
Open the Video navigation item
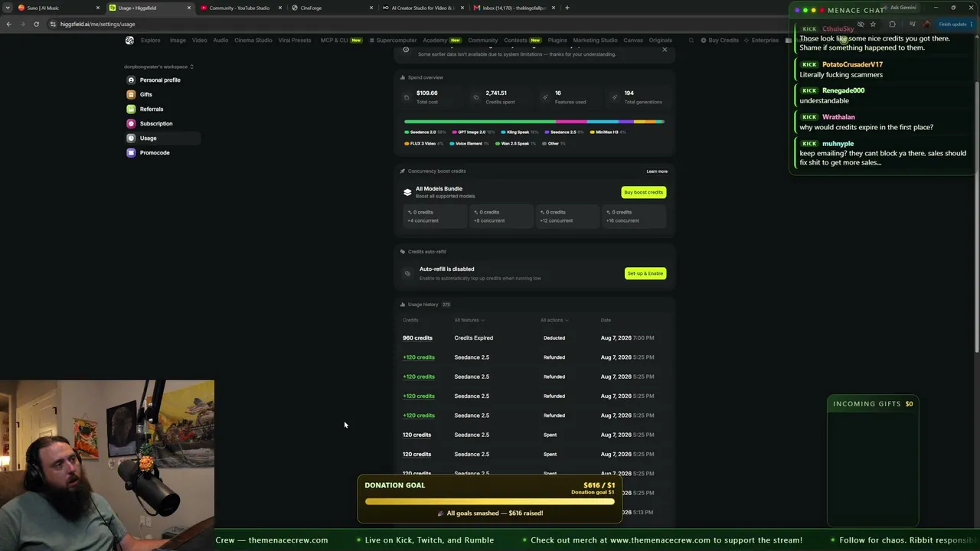click(199, 40)
